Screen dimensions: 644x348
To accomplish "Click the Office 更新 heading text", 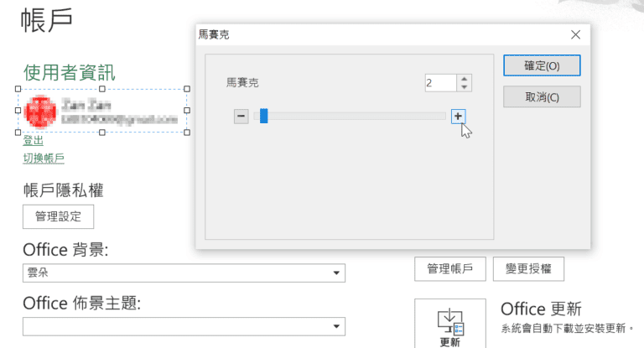I will tap(541, 309).
